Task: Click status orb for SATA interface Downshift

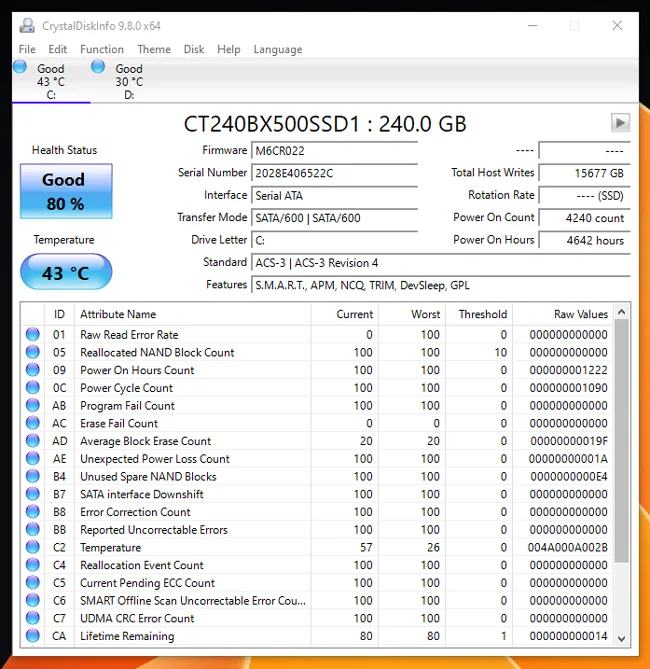Action: click(32, 494)
